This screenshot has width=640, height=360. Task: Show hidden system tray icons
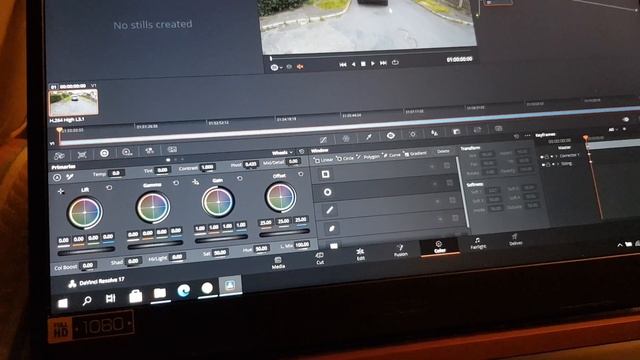620,245
